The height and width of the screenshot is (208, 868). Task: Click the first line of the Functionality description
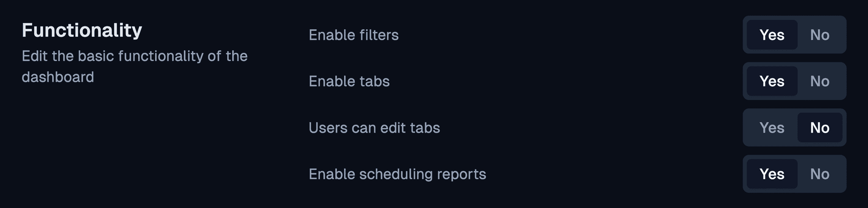point(134,56)
